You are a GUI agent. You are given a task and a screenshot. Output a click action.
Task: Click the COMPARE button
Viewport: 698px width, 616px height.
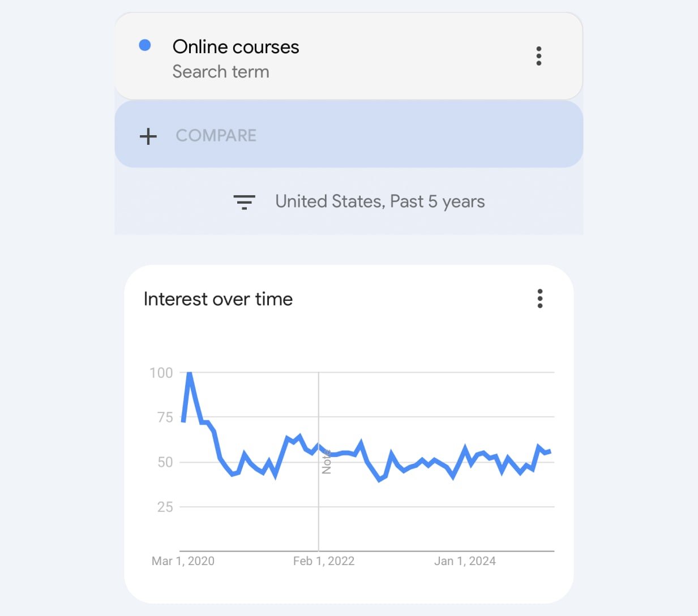pyautogui.click(x=216, y=136)
